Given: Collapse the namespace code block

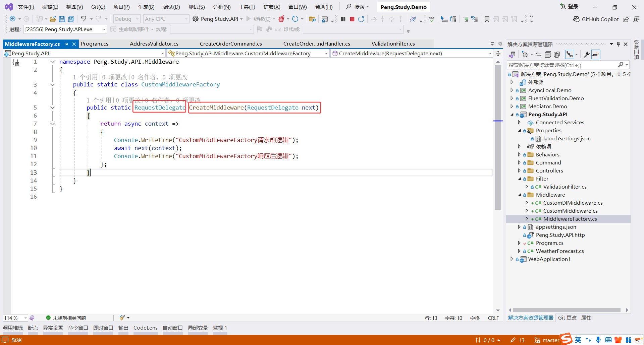Looking at the screenshot, I should 52,62.
